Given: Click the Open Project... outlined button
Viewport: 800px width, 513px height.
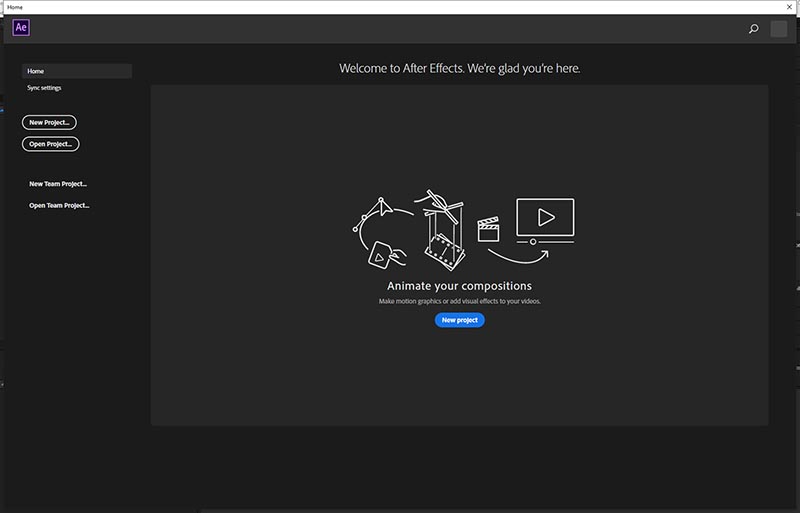Looking at the screenshot, I should tap(51, 144).
